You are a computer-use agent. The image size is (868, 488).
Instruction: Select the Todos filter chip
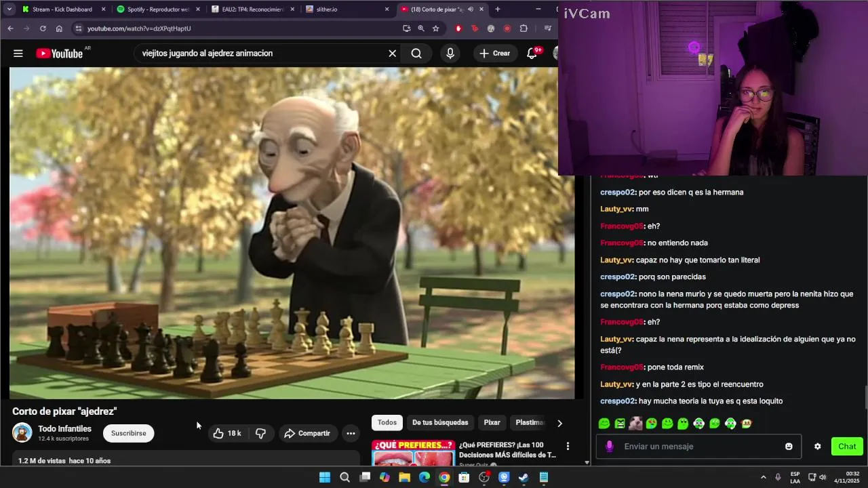387,422
